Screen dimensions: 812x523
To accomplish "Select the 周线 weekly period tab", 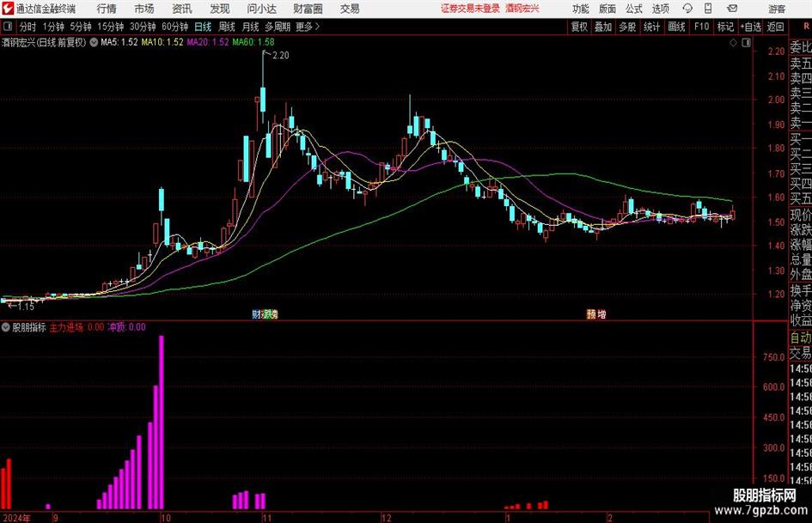I will point(226,27).
